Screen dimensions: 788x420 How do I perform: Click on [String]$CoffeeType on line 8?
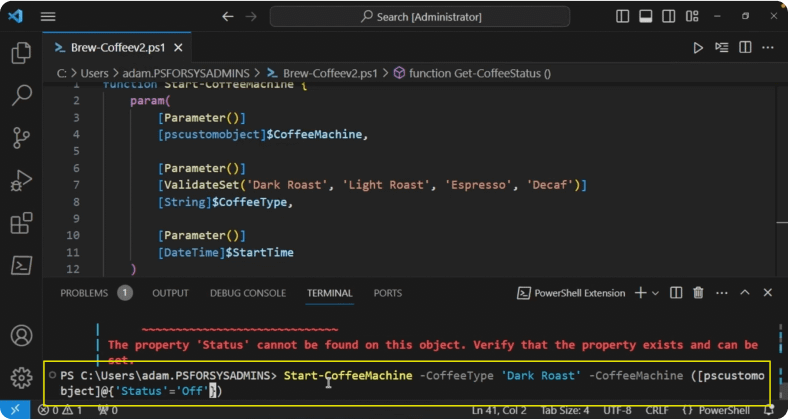coord(222,202)
